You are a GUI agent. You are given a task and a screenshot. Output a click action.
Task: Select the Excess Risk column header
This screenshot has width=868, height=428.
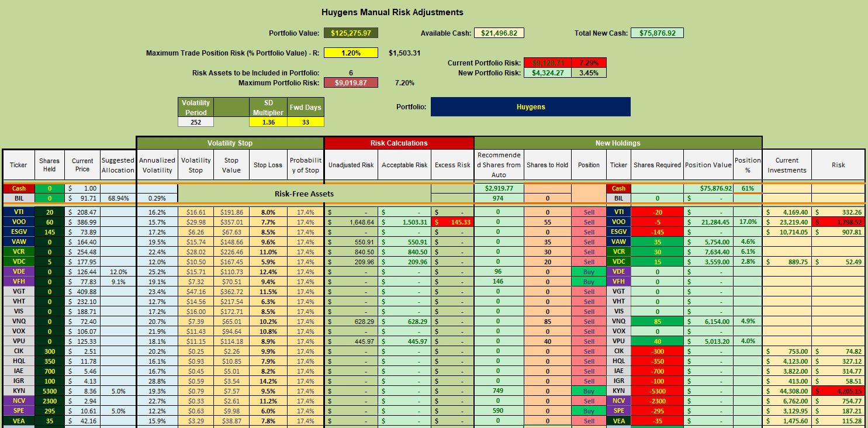pyautogui.click(x=453, y=165)
